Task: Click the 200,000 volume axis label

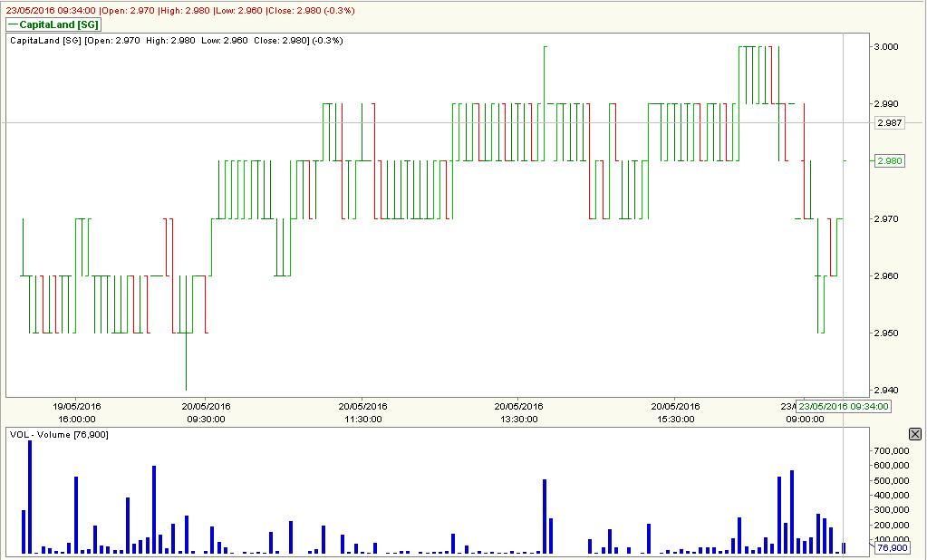Action: click(x=891, y=526)
